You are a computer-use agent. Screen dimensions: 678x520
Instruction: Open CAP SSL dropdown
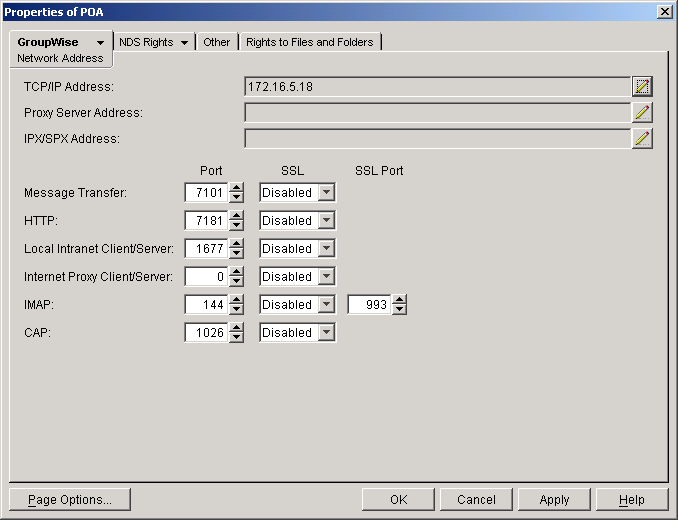click(x=326, y=332)
